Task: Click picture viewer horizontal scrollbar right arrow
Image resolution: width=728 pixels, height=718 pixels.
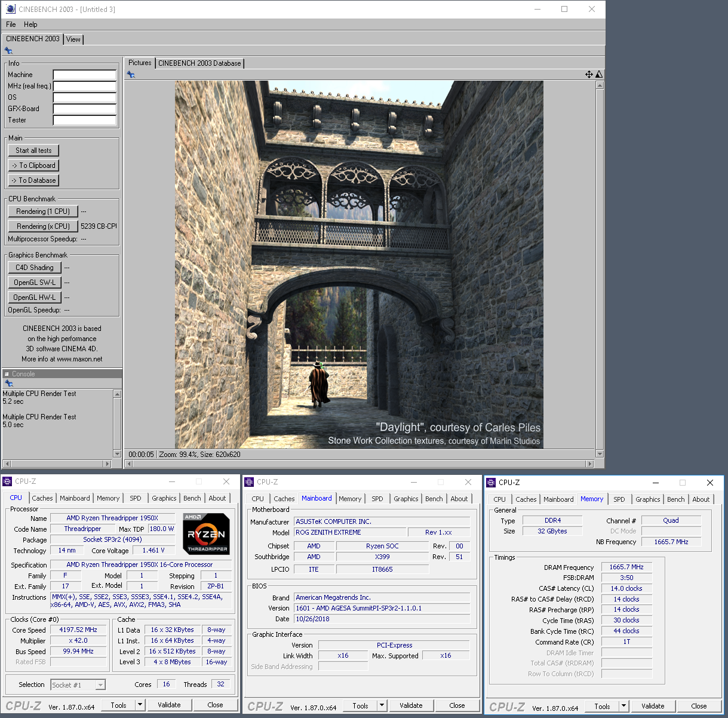Action: [590, 464]
